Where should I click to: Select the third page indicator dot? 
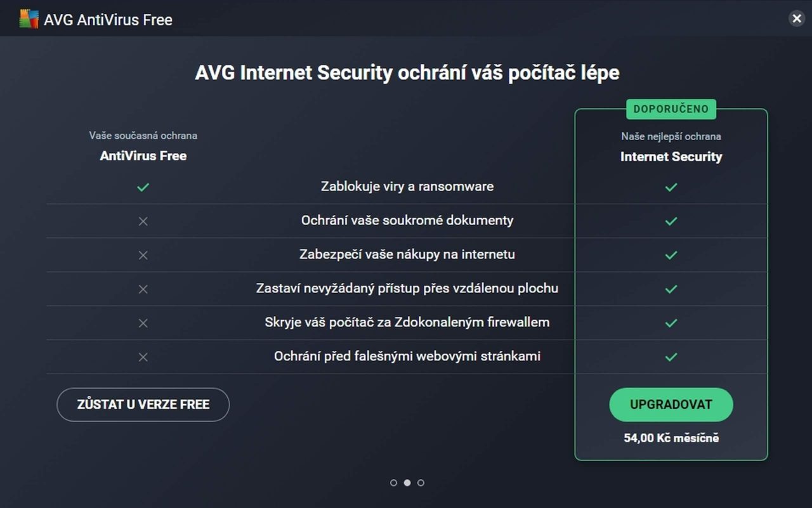tap(421, 483)
